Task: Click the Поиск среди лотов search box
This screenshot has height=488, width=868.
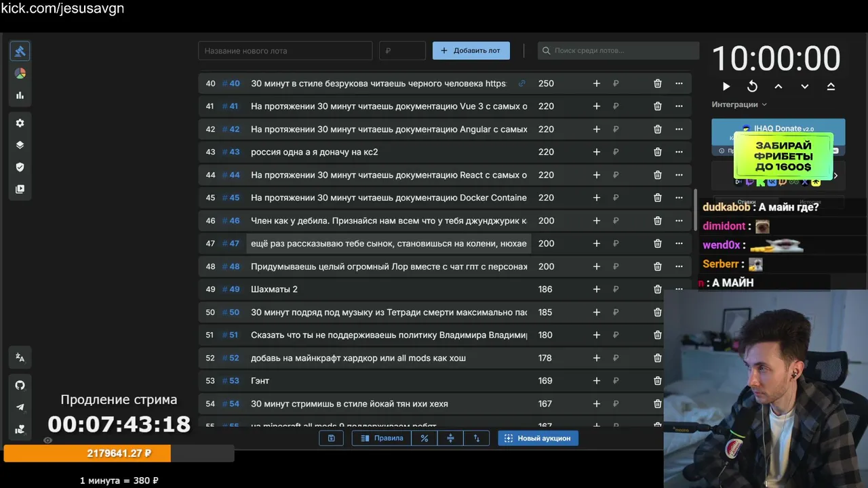Action: pyautogui.click(x=618, y=51)
